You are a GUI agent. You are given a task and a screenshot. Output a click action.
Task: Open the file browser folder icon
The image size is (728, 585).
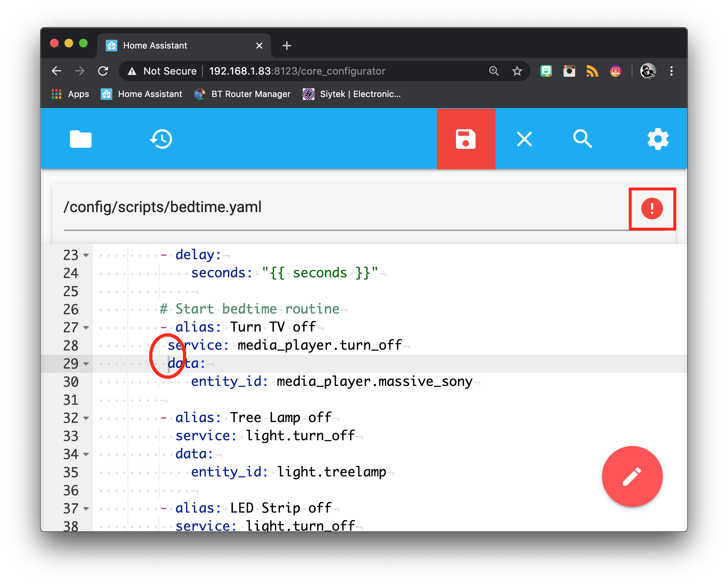80,139
